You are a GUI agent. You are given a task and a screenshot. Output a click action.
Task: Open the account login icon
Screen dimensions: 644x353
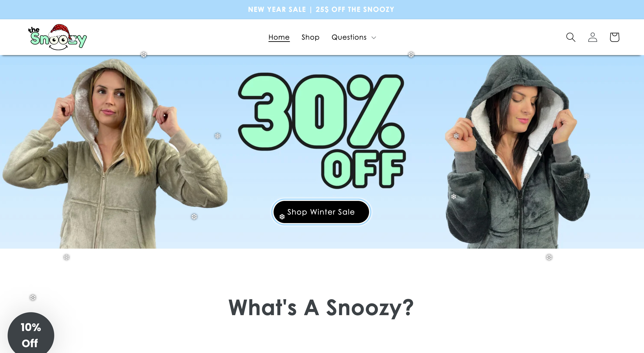(592, 37)
